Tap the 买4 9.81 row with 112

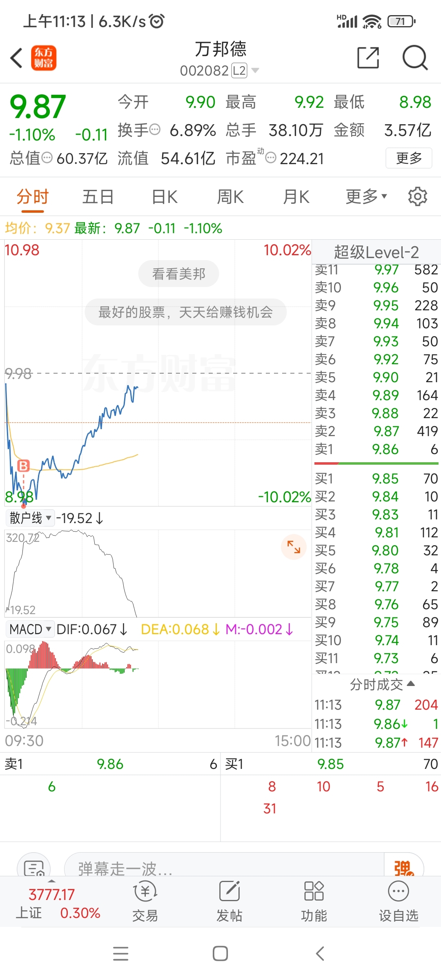[x=376, y=532]
